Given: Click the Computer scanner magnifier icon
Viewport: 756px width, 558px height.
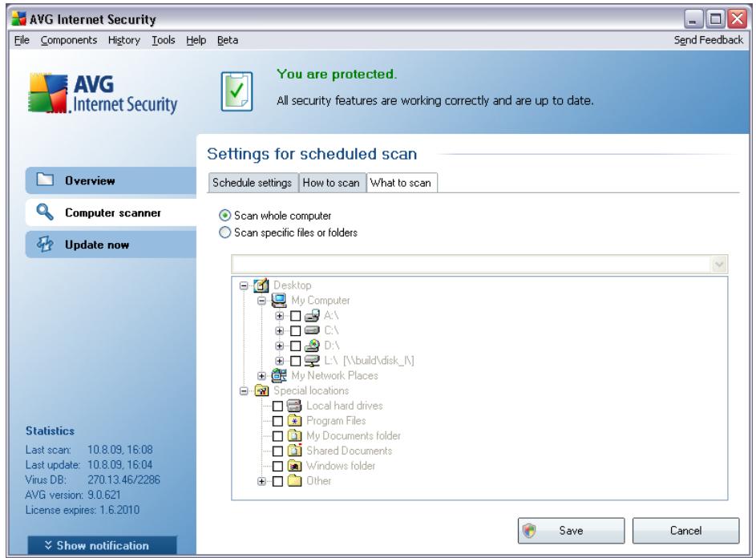Looking at the screenshot, I should 45,212.
